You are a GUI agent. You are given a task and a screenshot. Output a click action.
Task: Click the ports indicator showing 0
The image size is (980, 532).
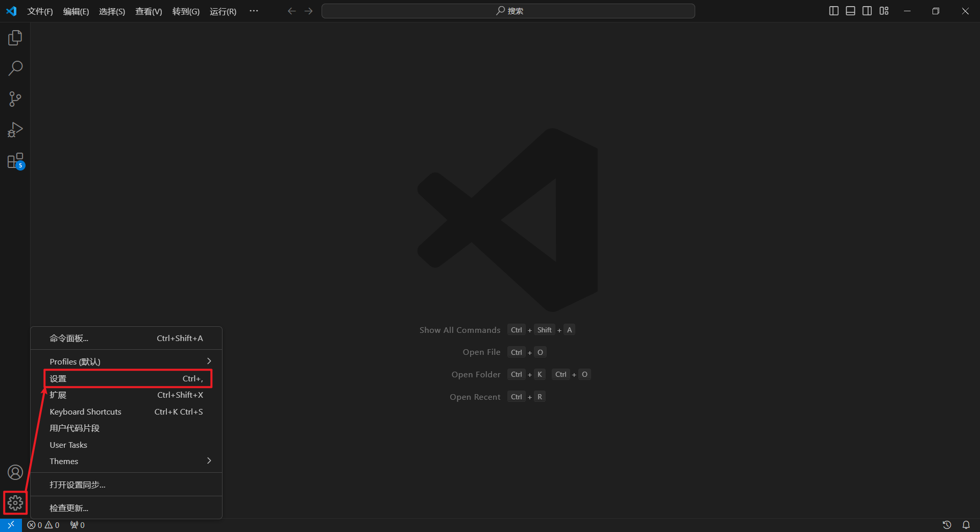[x=78, y=525]
